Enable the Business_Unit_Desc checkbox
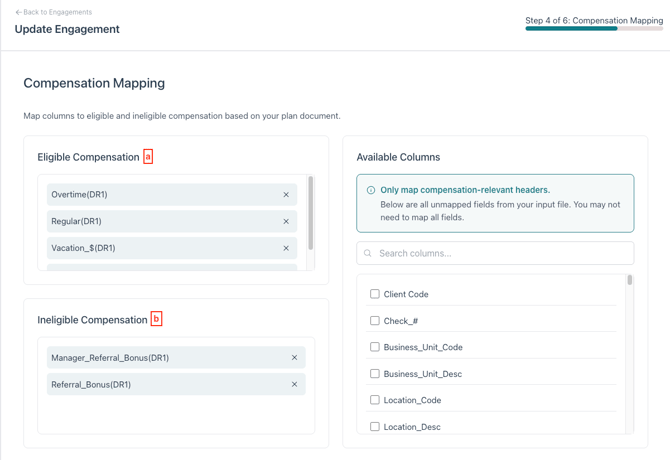The image size is (670, 460). (375, 373)
